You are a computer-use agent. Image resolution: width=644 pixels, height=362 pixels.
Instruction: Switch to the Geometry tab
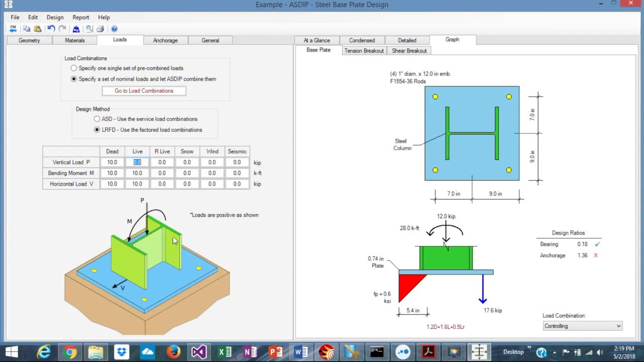29,40
